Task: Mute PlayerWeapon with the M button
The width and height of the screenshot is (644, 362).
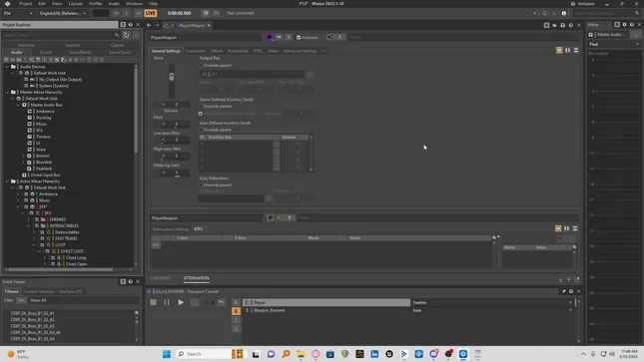Action: pos(279,37)
